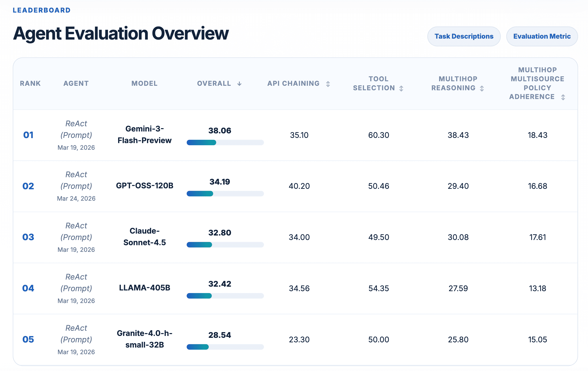
Task: Click the Granite-4.0-h-small-32B overall progress bar
Action: click(x=225, y=347)
